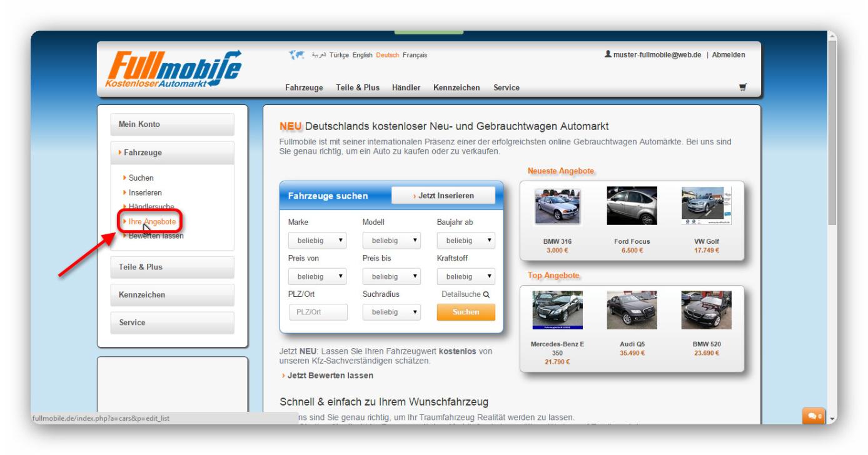The image size is (868, 455).
Task: Open the Kennzeichen top menu
Action: [457, 87]
